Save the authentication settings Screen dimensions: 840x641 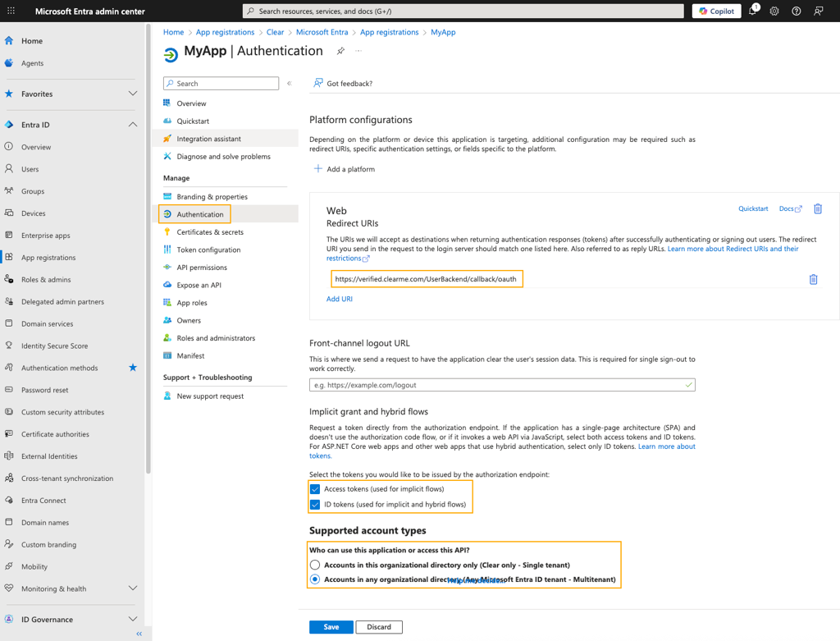pyautogui.click(x=331, y=627)
